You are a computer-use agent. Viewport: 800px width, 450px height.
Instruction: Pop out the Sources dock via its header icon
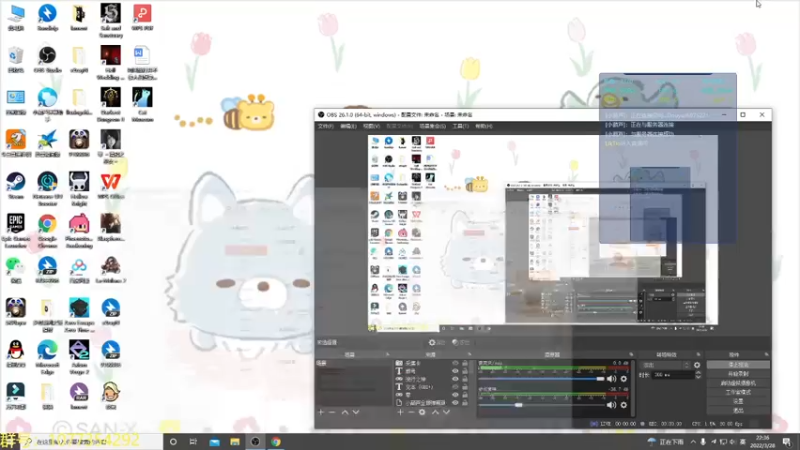469,354
